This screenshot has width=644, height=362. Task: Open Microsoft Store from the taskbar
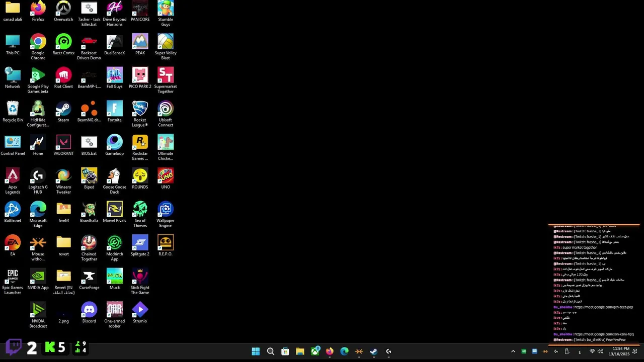click(x=285, y=351)
